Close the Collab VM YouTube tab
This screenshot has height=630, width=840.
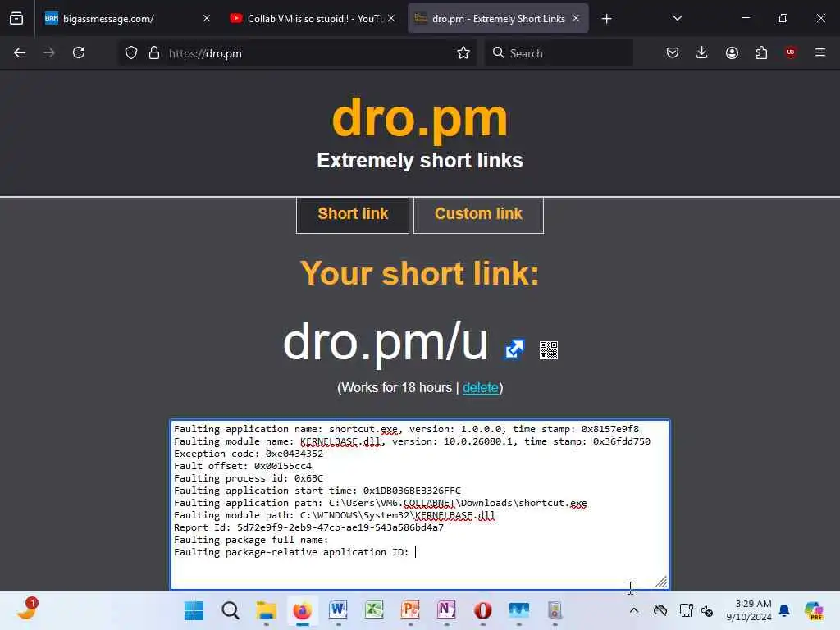pos(391,18)
